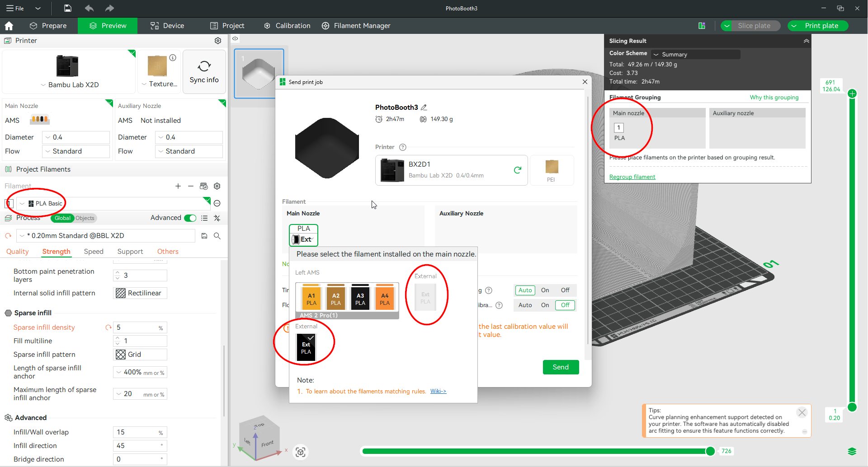Save the process preset icon
The height and width of the screenshot is (467, 868).
[x=204, y=236]
